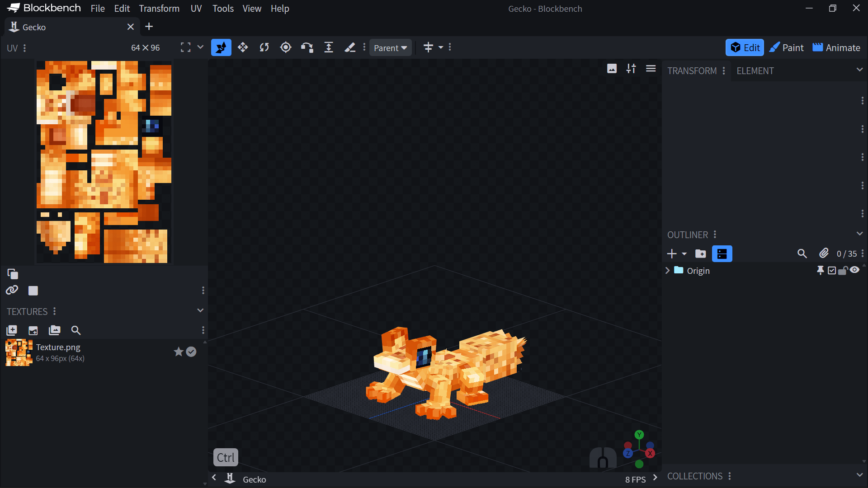This screenshot has height=488, width=868.
Task: Expand the Origin group in outliner
Action: click(x=667, y=271)
